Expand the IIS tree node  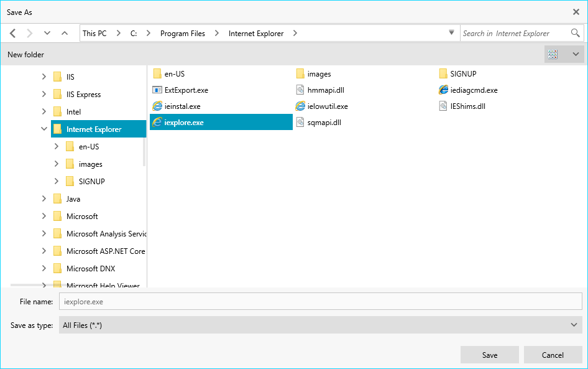click(44, 77)
